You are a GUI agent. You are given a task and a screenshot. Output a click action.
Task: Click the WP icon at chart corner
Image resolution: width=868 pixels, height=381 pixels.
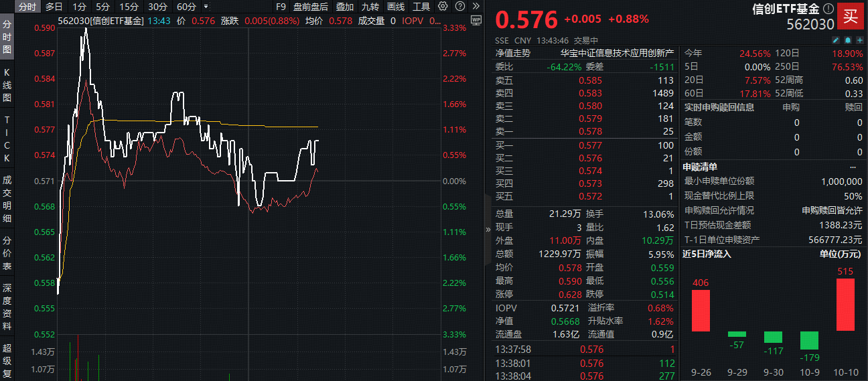click(x=476, y=20)
